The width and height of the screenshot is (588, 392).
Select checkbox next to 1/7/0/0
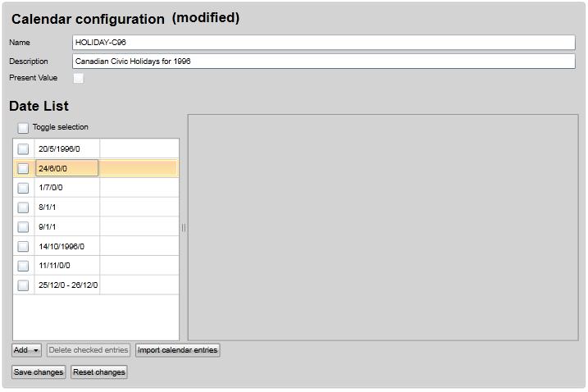coord(23,188)
